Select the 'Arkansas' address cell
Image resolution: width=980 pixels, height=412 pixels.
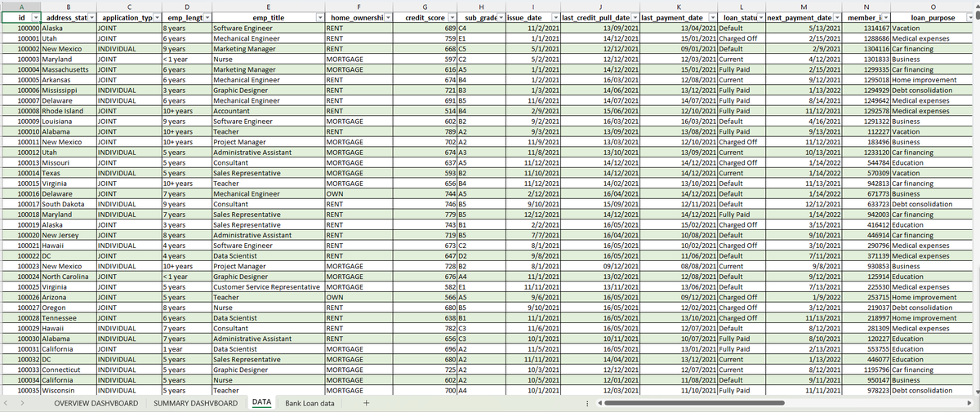pos(69,80)
